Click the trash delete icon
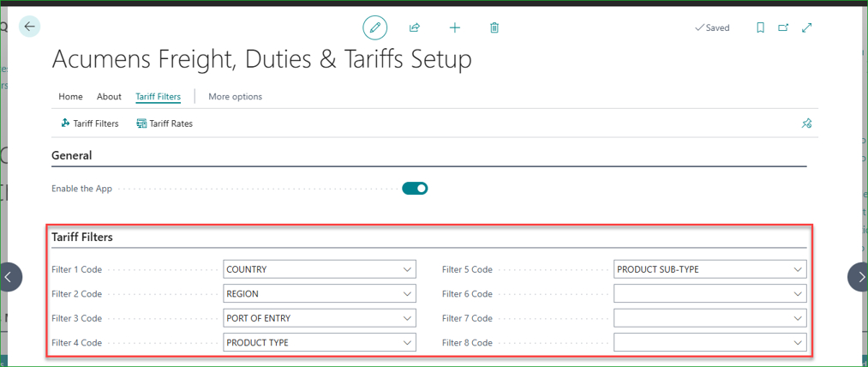The width and height of the screenshot is (868, 367). pos(494,27)
